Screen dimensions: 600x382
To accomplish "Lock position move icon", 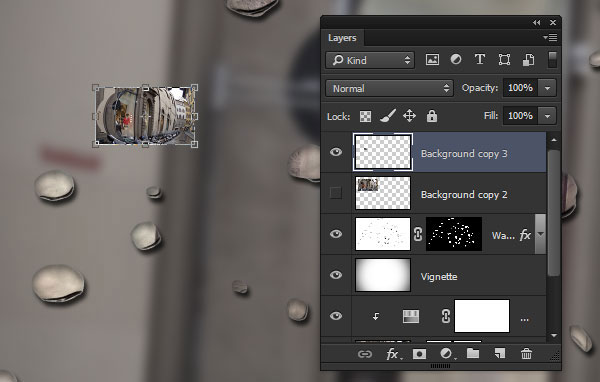I will [409, 116].
